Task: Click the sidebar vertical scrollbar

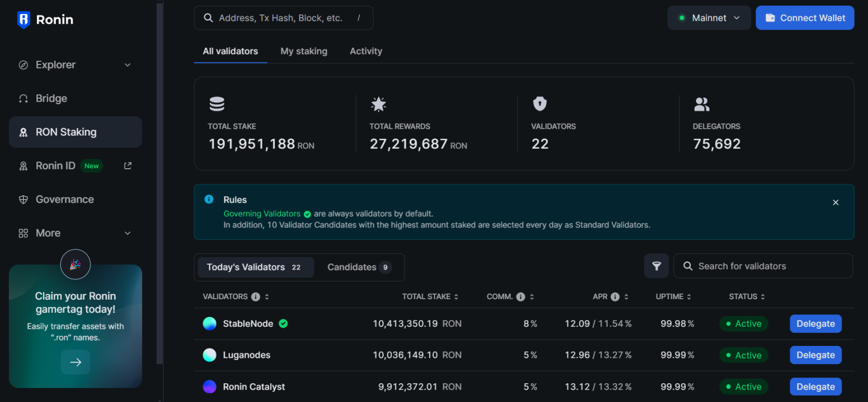Action: (160, 184)
